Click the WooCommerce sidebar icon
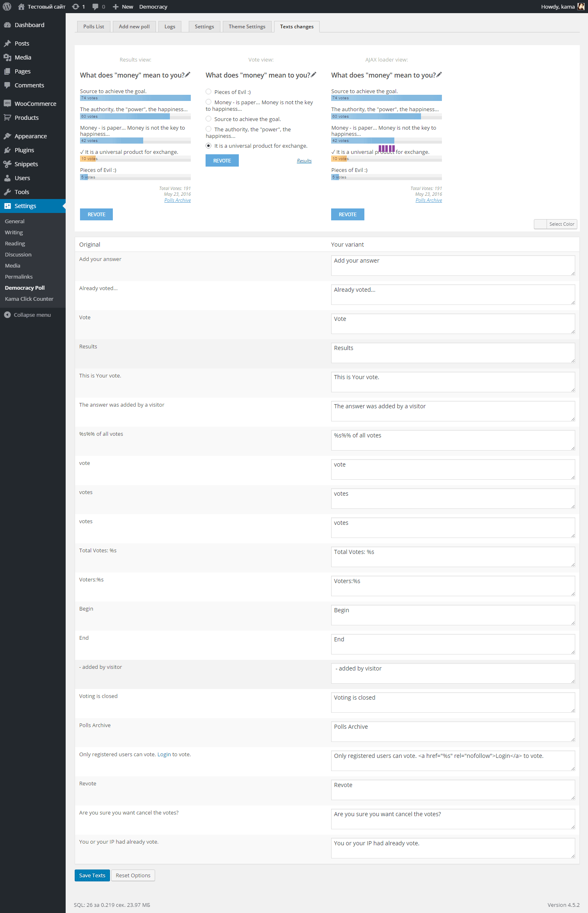Viewport: 588px width, 913px height. (x=7, y=103)
